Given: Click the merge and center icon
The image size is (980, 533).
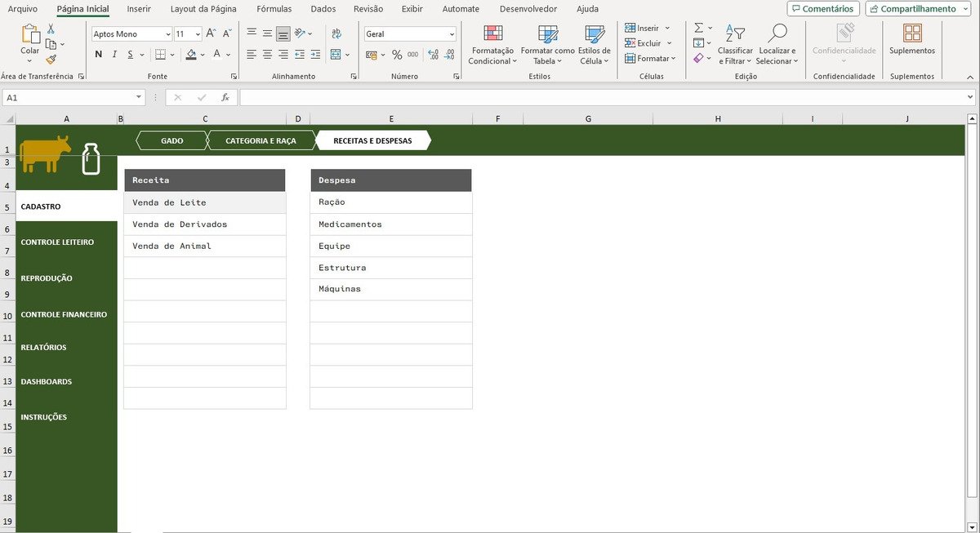Looking at the screenshot, I should coord(336,55).
